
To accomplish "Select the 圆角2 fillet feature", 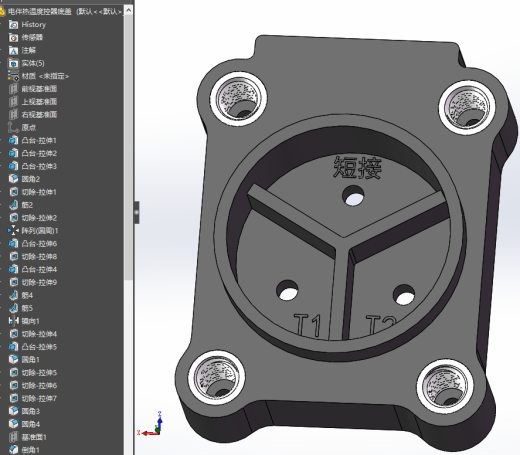I will coord(31,179).
